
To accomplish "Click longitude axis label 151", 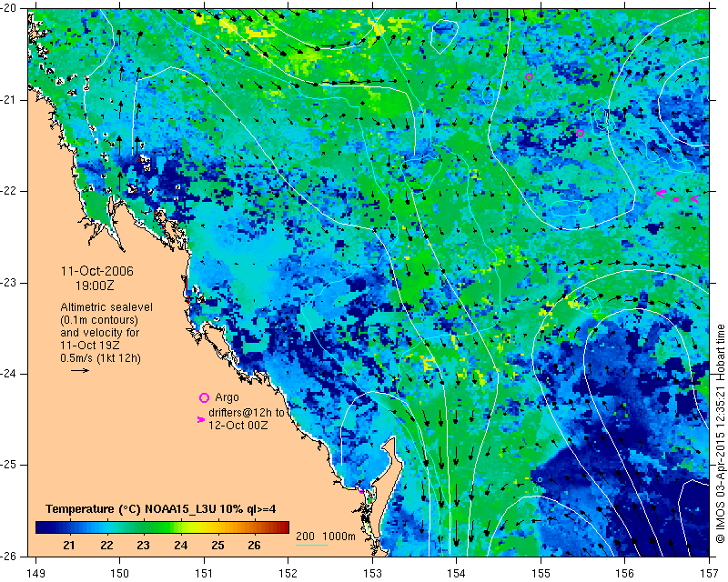I will [x=204, y=574].
